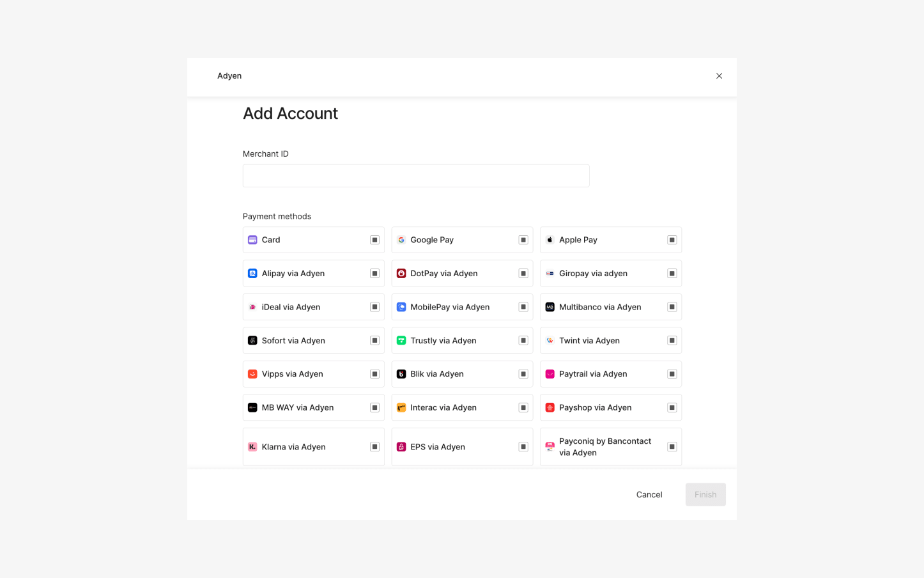Click the Multibanco via Adyen icon
This screenshot has height=578, width=924.
pos(550,307)
